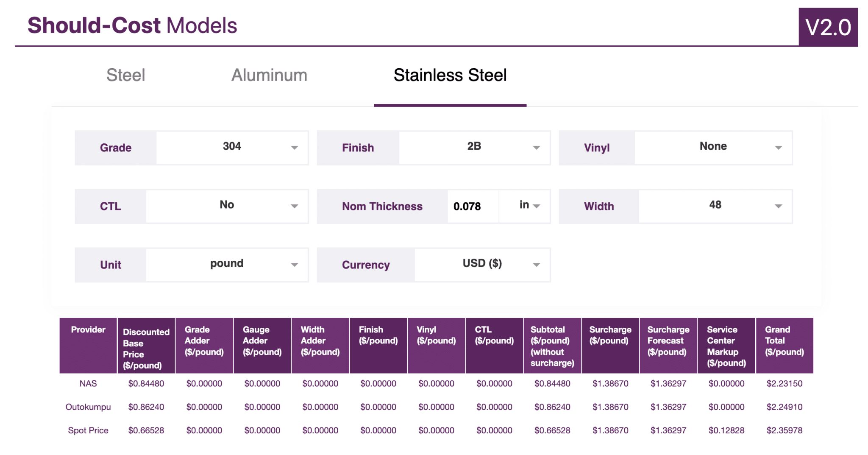This screenshot has width=868, height=455.
Task: Click the Spot Price row label
Action: (88, 430)
